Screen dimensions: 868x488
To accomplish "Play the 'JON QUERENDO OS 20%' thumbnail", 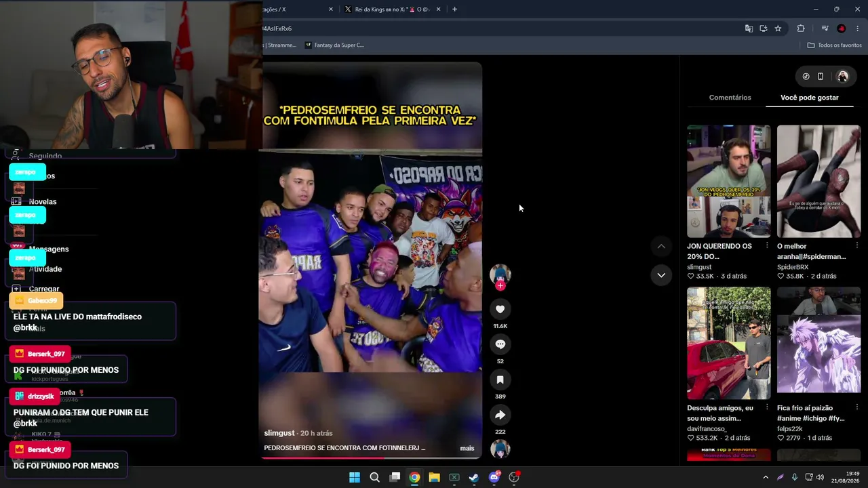I will pos(729,181).
